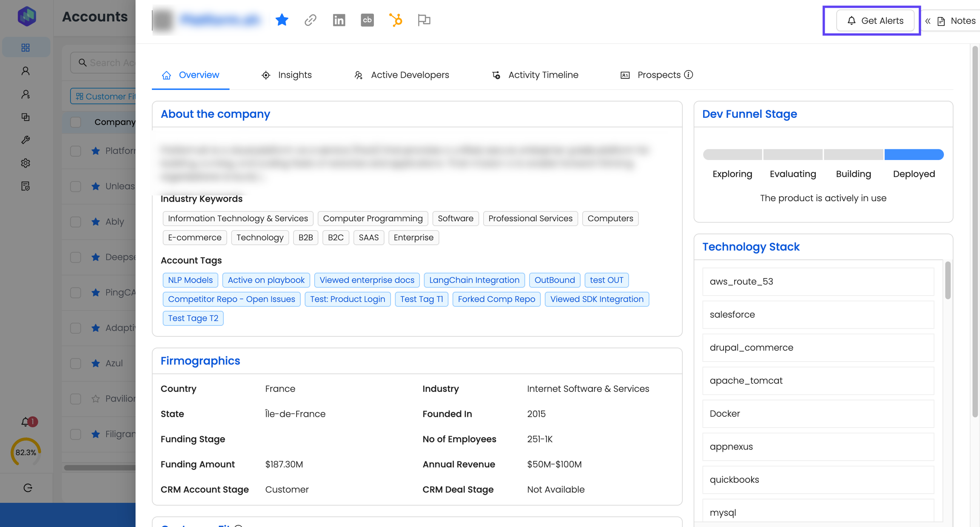Click the LinkedIn icon in header
Viewport: 980px width, 527px height.
[339, 20]
